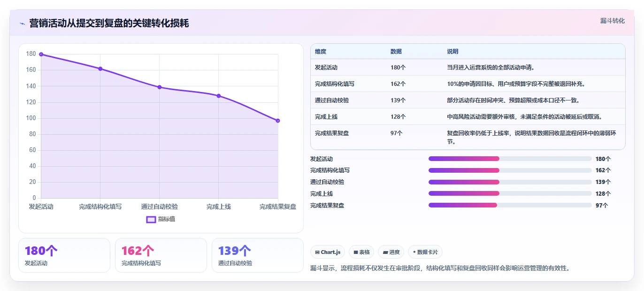Click the page title 营销活动从提交到复盘的关键转化损耗
Image resolution: width=644 pixels, height=291 pixels.
(x=109, y=23)
